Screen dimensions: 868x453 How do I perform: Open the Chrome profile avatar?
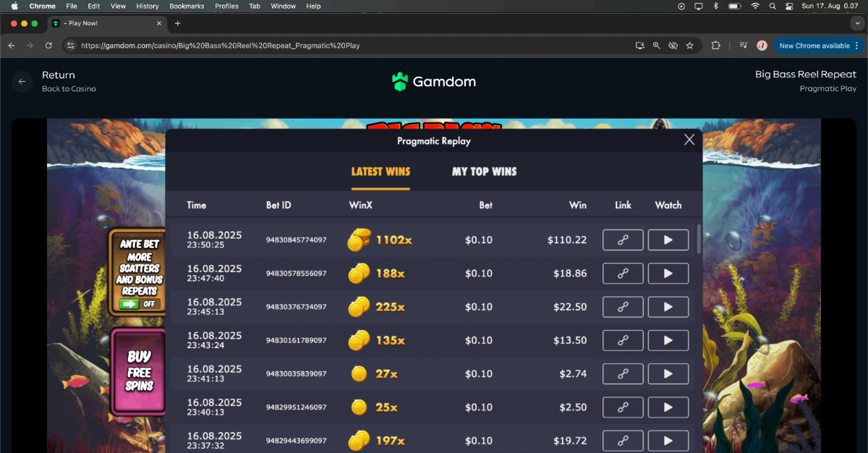[x=762, y=46]
